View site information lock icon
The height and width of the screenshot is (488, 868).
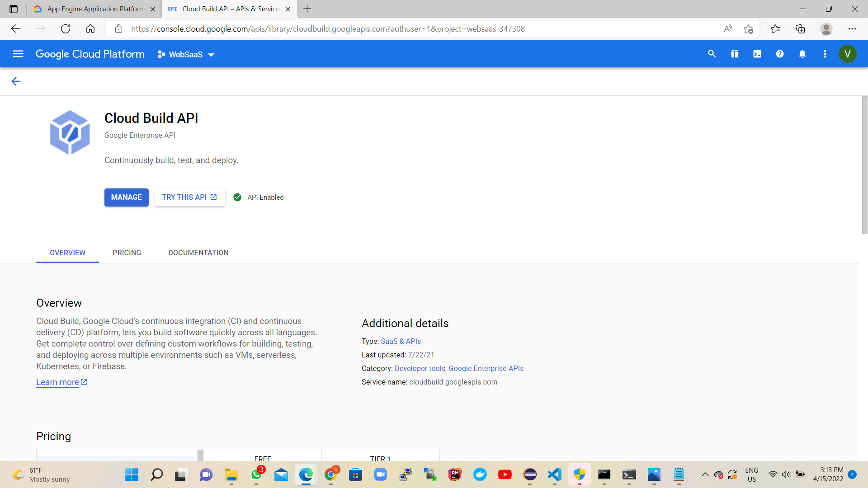(118, 29)
